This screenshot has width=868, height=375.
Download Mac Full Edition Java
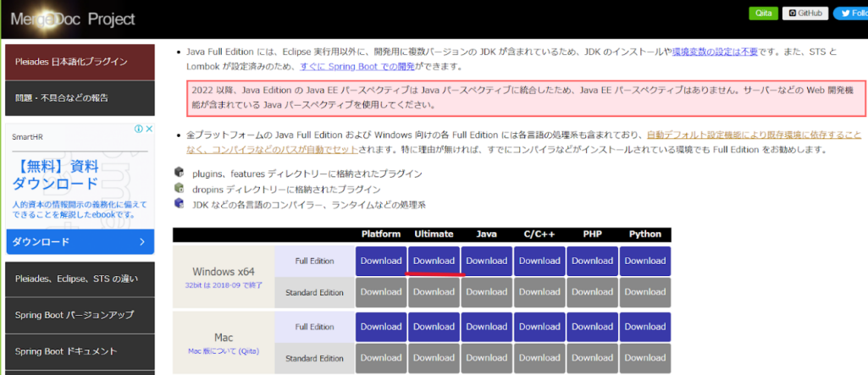[487, 327]
